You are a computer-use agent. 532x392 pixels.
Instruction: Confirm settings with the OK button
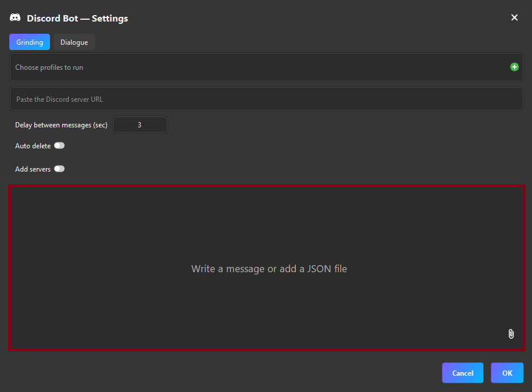(506, 373)
